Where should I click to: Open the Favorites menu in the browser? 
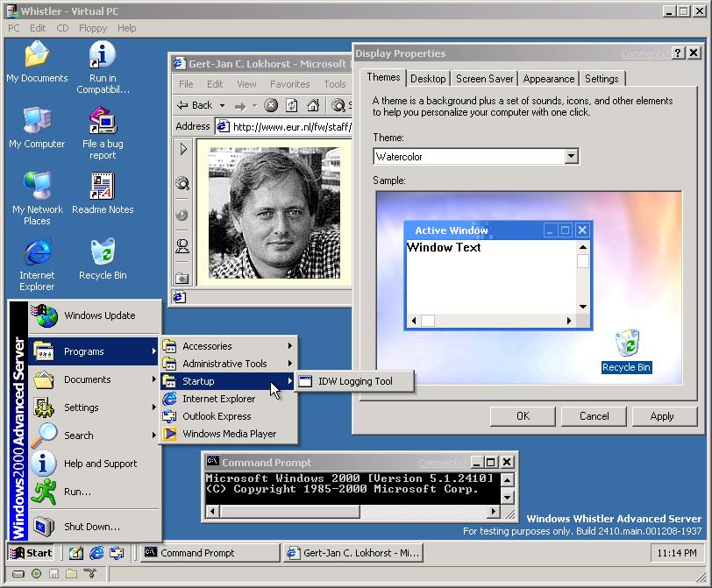(x=289, y=84)
